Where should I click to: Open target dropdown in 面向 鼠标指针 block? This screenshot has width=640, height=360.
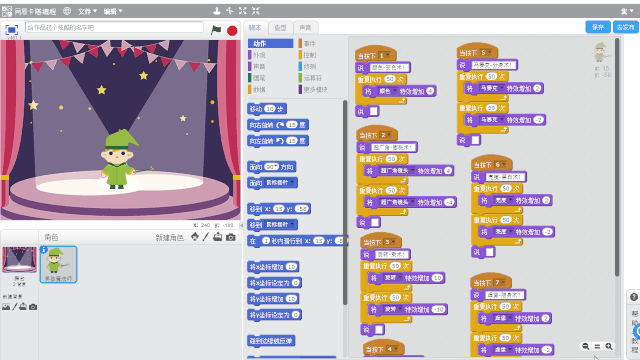pos(292,182)
